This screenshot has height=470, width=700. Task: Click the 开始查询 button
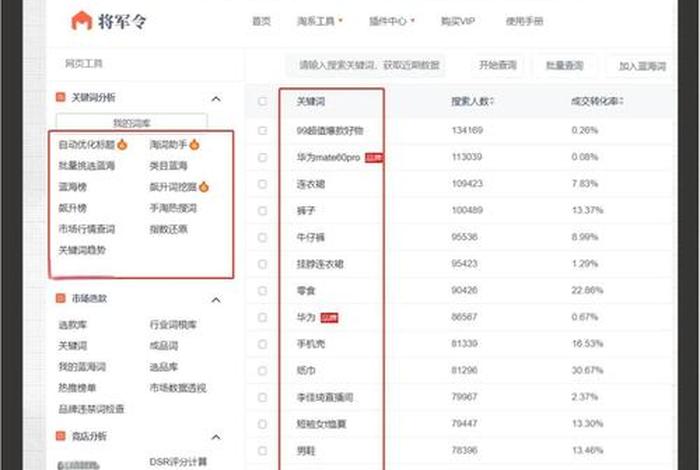[498, 65]
